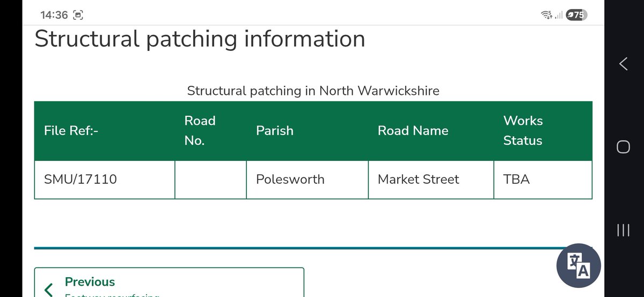Open the recent apps navigation button
644x297 pixels.
(x=623, y=230)
